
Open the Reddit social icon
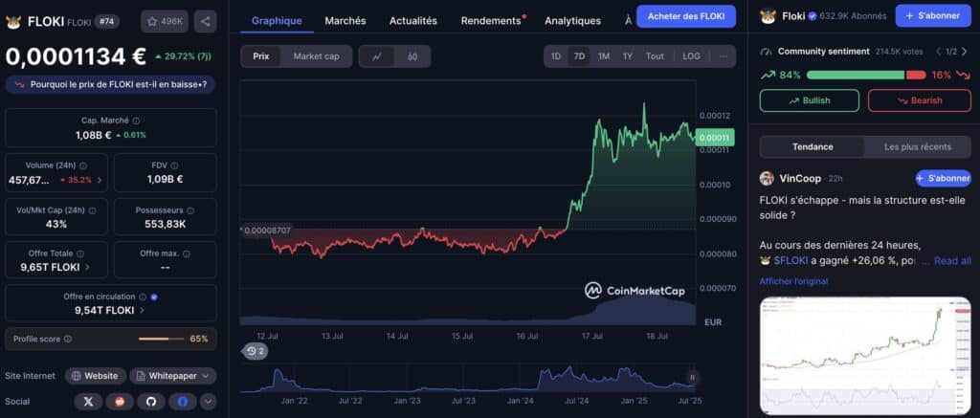120,402
